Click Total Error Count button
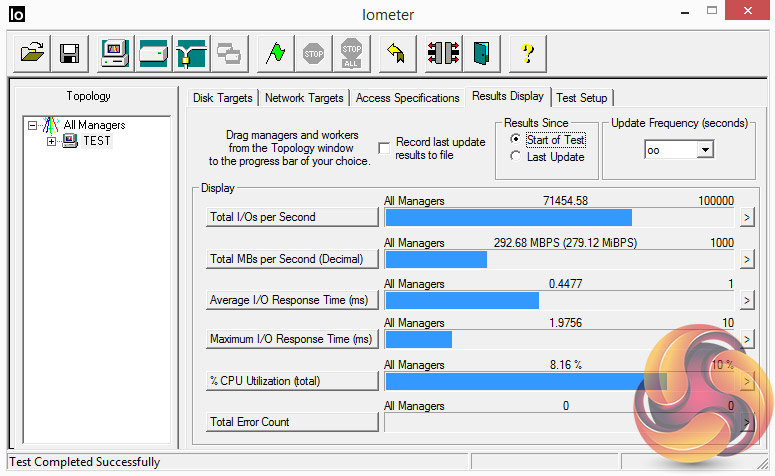Screen dimensions: 775x476 point(292,422)
